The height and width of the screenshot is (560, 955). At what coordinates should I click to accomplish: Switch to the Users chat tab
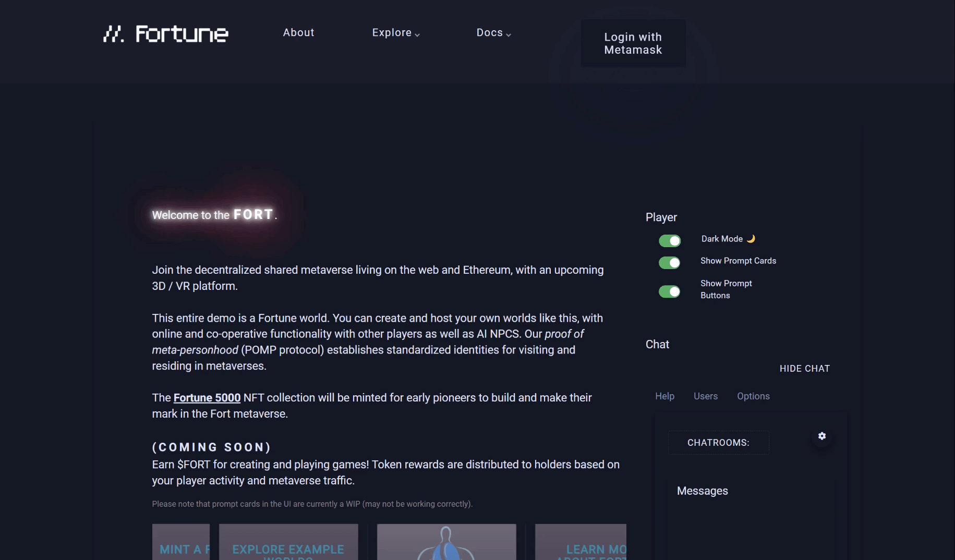click(x=705, y=396)
